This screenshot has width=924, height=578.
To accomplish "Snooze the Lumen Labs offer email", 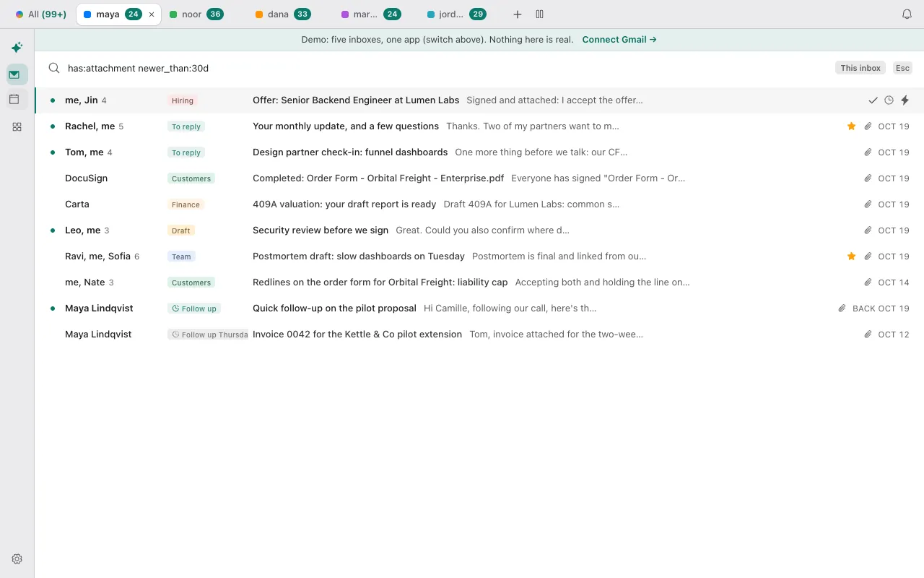I will tap(889, 100).
